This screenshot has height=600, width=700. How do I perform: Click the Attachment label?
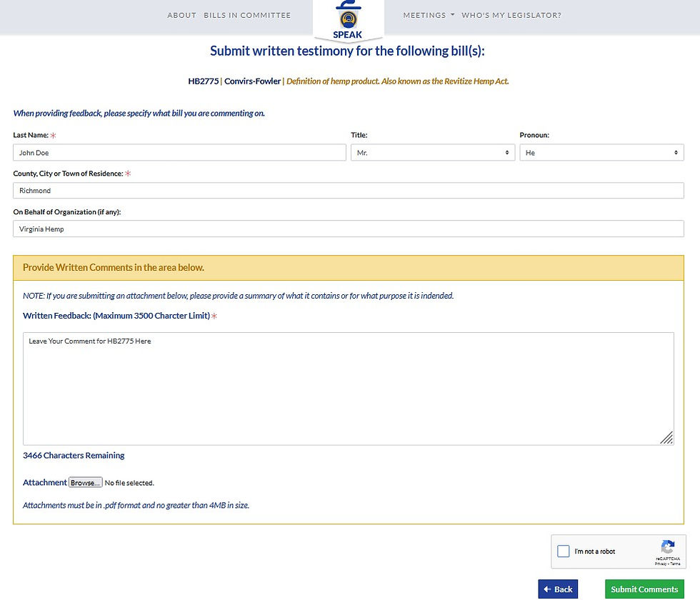(x=44, y=482)
